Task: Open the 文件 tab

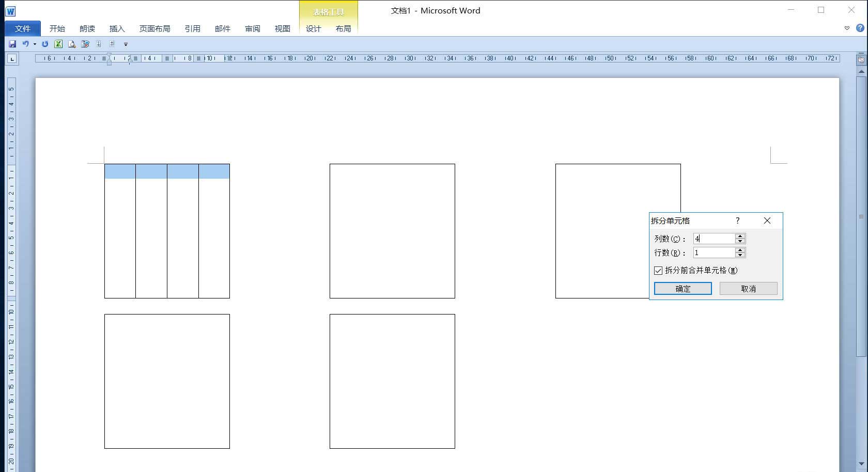Action: click(x=23, y=28)
